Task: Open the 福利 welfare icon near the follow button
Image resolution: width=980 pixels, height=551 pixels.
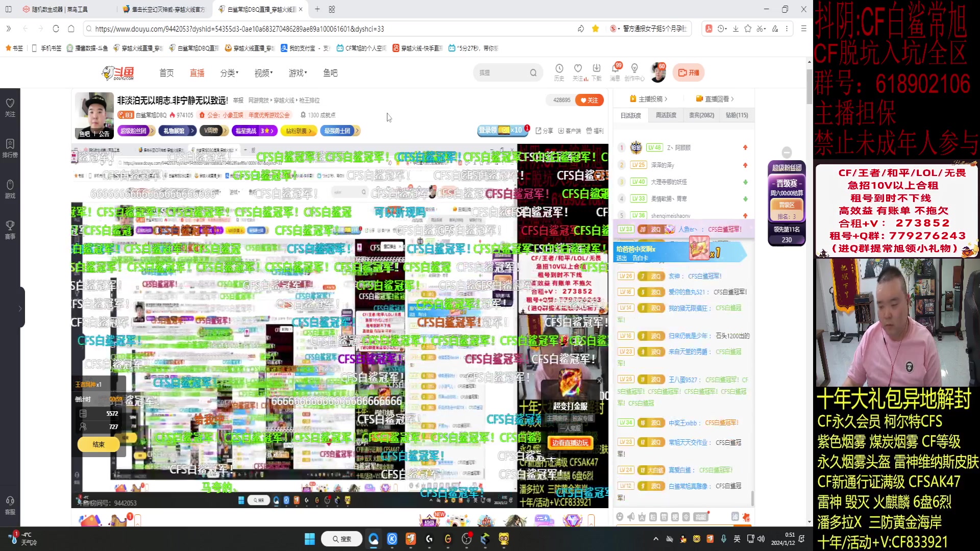Action: tap(595, 131)
